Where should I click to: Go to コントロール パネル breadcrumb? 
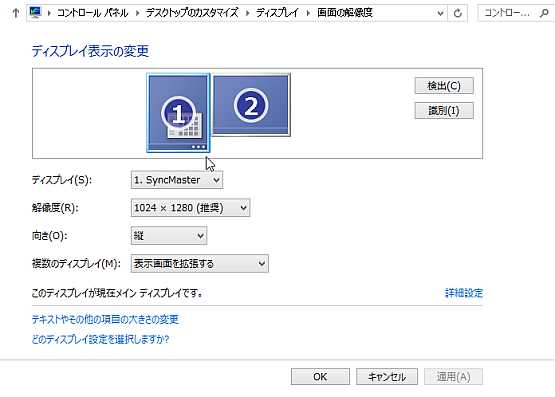coord(92,13)
